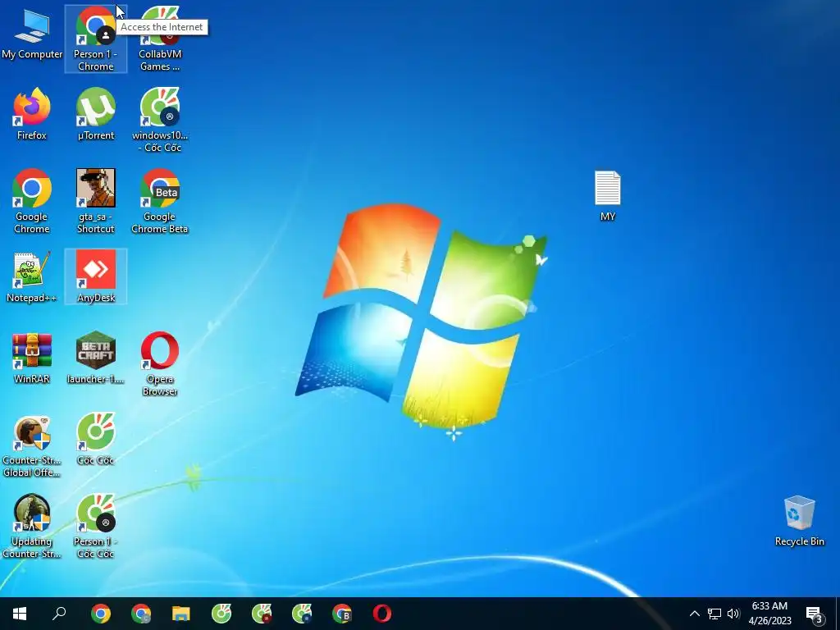Viewport: 840px width, 630px height.
Task: Select the Recycle Bin icon
Action: [799, 521]
